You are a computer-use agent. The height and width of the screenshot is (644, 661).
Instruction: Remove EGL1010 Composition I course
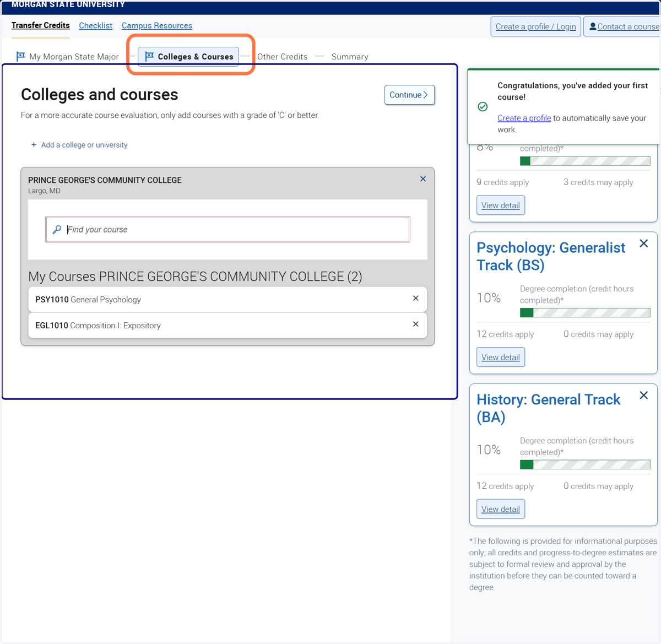click(x=416, y=324)
